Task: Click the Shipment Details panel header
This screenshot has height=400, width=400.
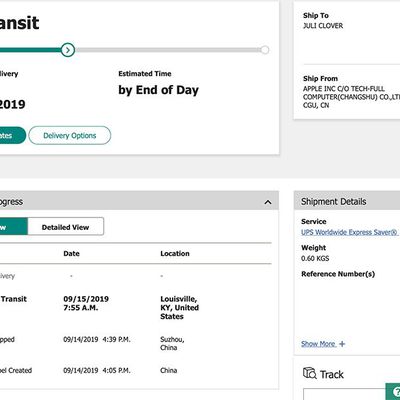Action: tap(347, 201)
